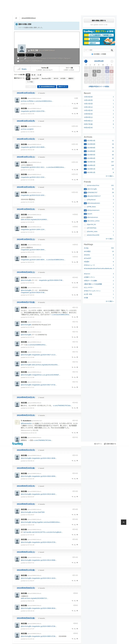Image resolution: width=129 pixels, height=644 pixels.
Task: Click the @issn03890104no1 blue button
Action: point(47,87)
